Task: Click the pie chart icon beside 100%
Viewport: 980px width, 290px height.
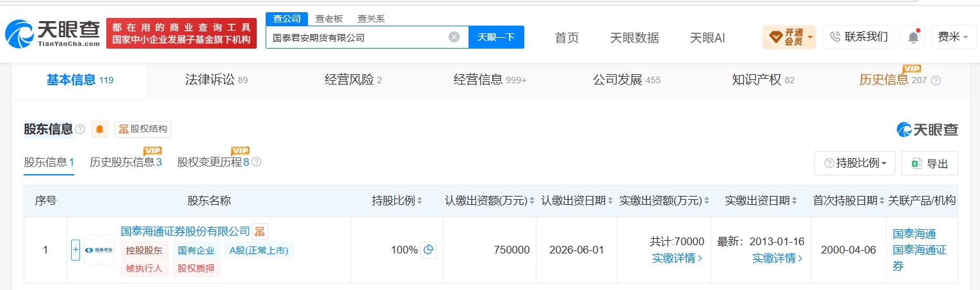Action: (x=428, y=250)
